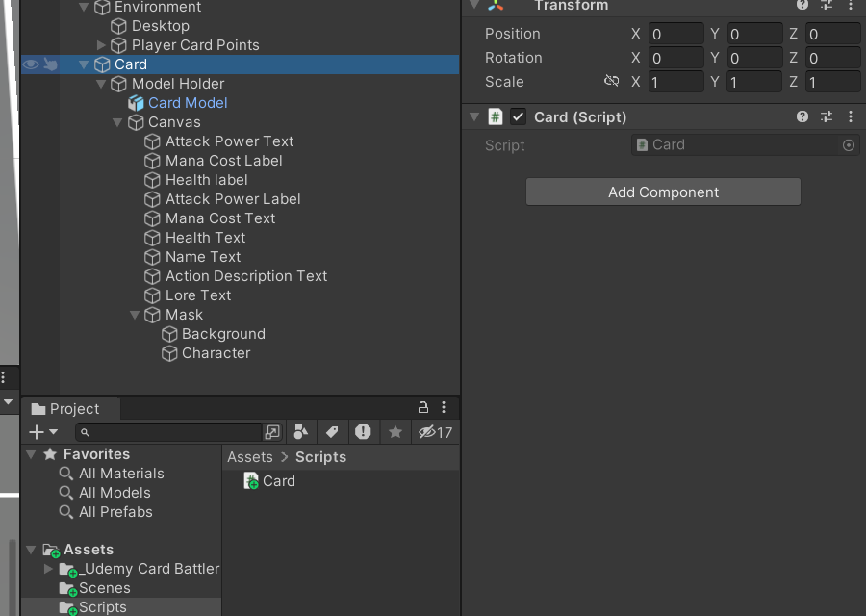The height and width of the screenshot is (616, 866).
Task: Expand the Player Card Points node
Action: pyautogui.click(x=101, y=45)
